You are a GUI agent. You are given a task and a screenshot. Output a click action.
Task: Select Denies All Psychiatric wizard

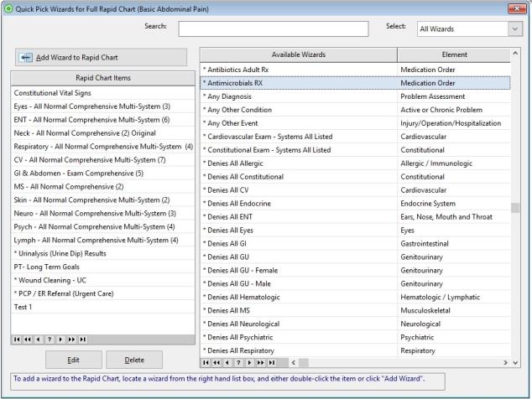[x=355, y=338]
